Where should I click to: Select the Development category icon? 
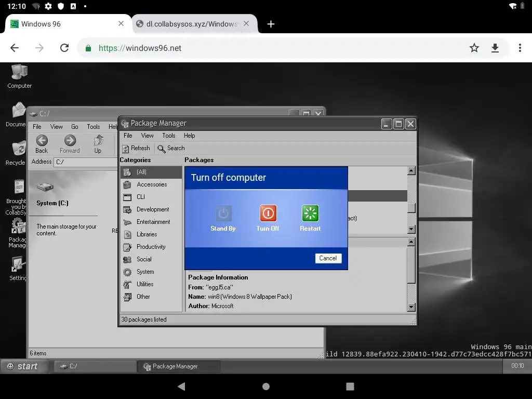coord(127,210)
